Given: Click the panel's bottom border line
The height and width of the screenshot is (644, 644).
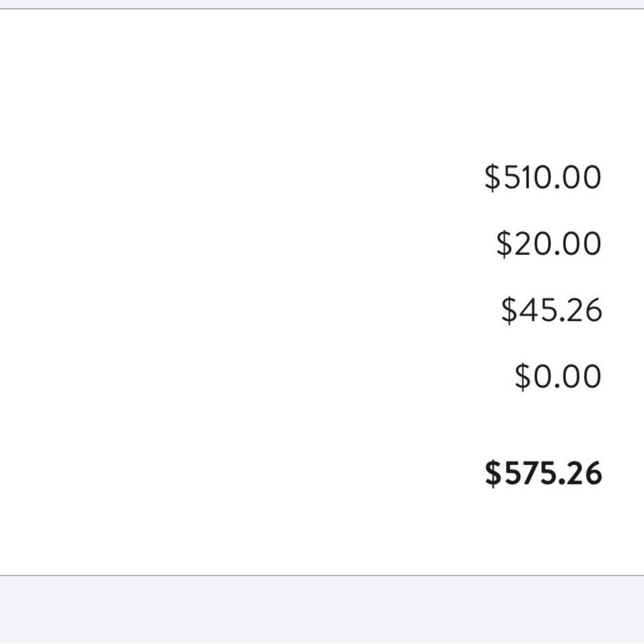Looking at the screenshot, I should pyautogui.click(x=322, y=575).
